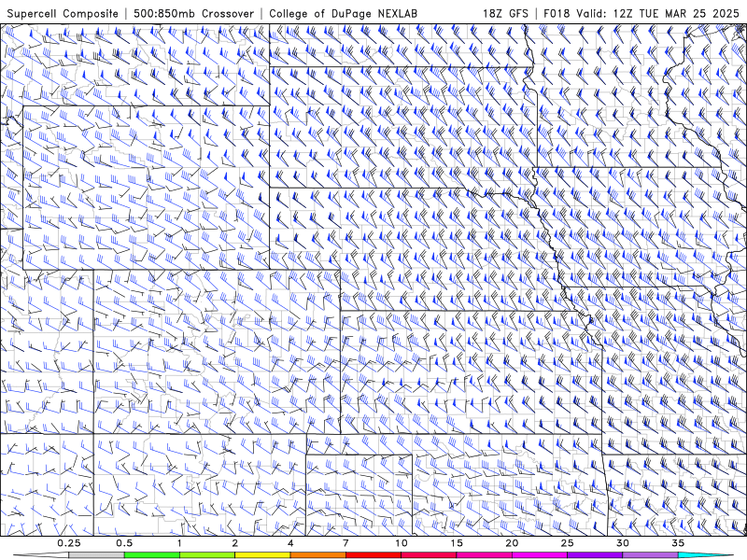The height and width of the screenshot is (560, 747).
Task: Click the white arrow start of color bar
Action: [x=41, y=555]
